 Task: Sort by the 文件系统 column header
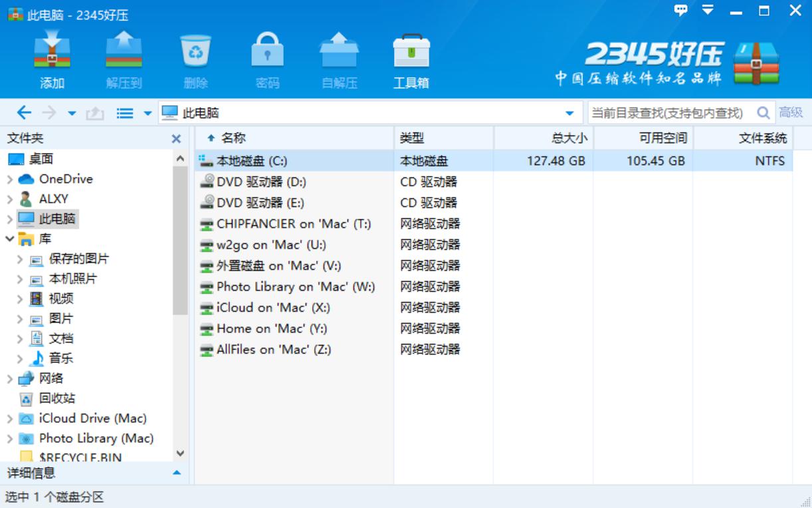pyautogui.click(x=743, y=138)
